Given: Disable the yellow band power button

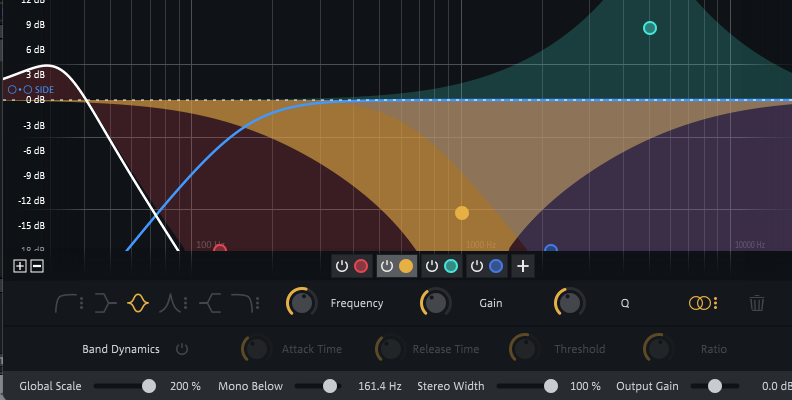Looking at the screenshot, I should pyautogui.click(x=386, y=266).
